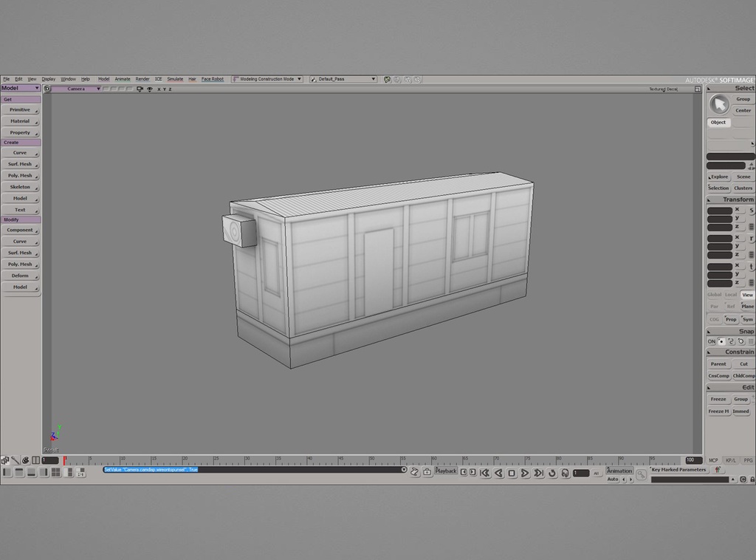
Task: Click the character key icon beside Key Marked Parameters
Action: [718, 469]
